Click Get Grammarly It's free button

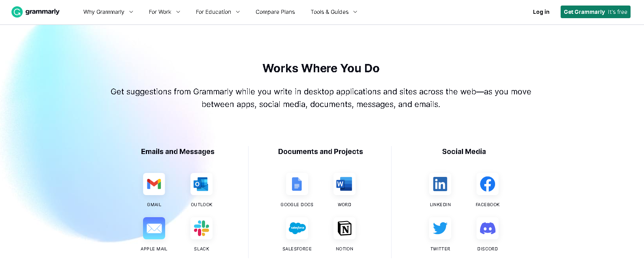click(x=595, y=12)
